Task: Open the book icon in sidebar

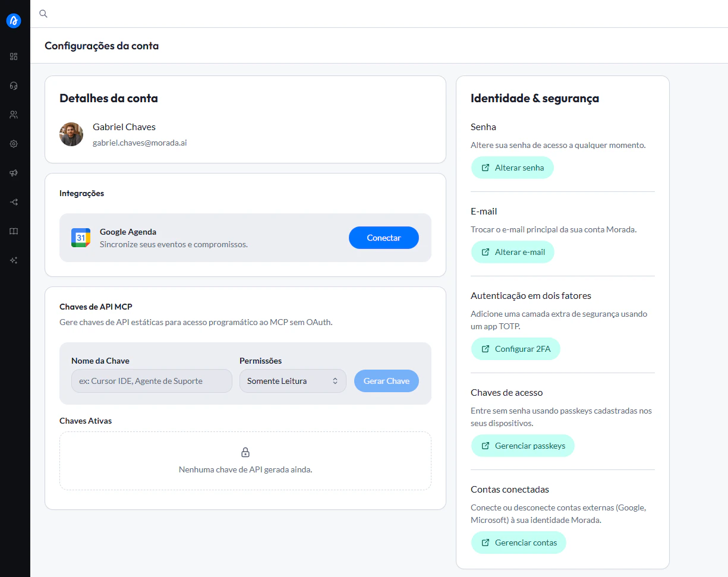Action: click(x=14, y=231)
